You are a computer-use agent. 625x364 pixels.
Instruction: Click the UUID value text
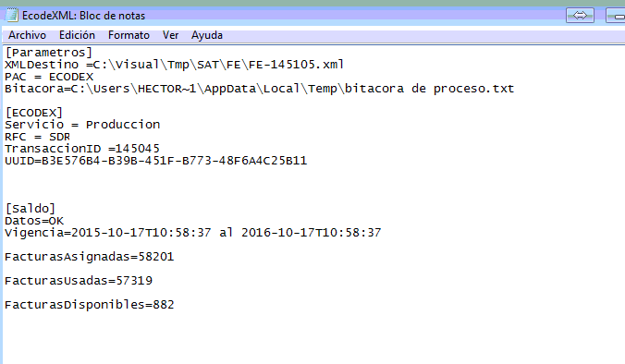pyautogui.click(x=174, y=161)
